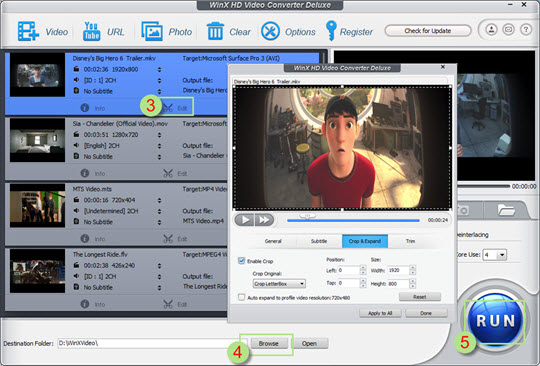Viewport: 540px width, 366px height.
Task: Click the Register key icon
Action: (x=331, y=31)
